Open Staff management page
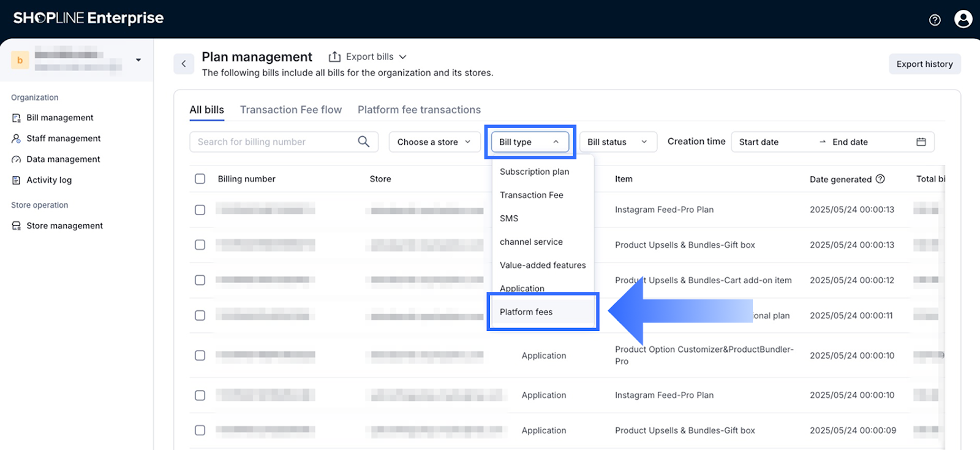Viewport: 980px width, 450px height. pyautogui.click(x=63, y=139)
